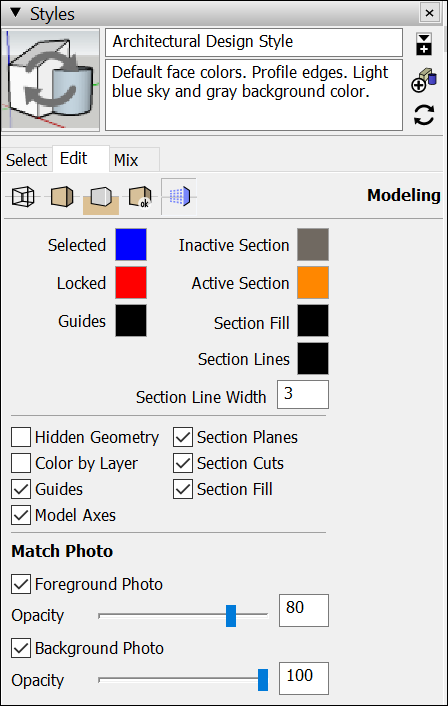Open the Face settings icon

62,197
